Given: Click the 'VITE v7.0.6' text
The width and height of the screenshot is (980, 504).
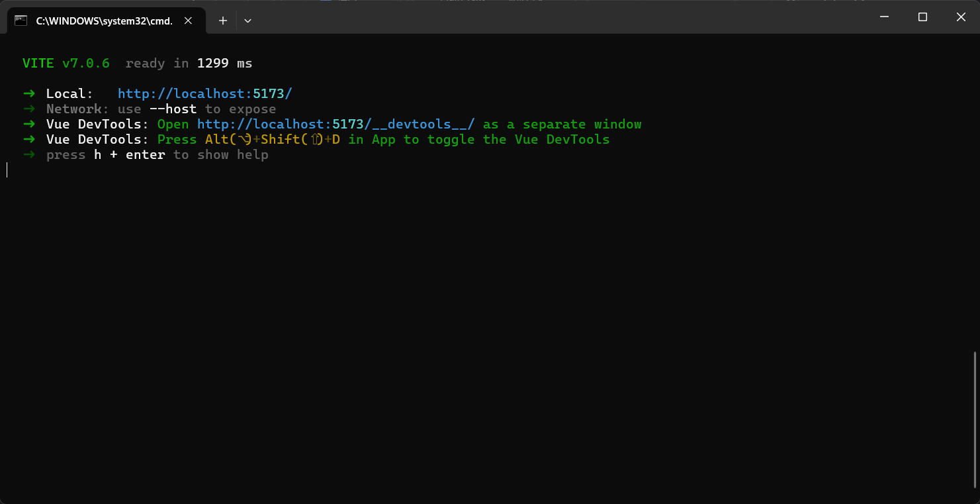Looking at the screenshot, I should 66,64.
